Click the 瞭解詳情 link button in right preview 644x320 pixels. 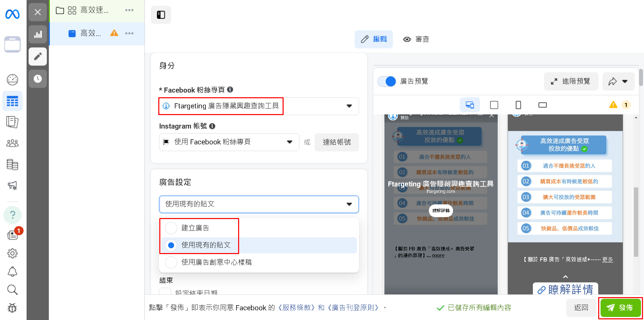[565, 289]
